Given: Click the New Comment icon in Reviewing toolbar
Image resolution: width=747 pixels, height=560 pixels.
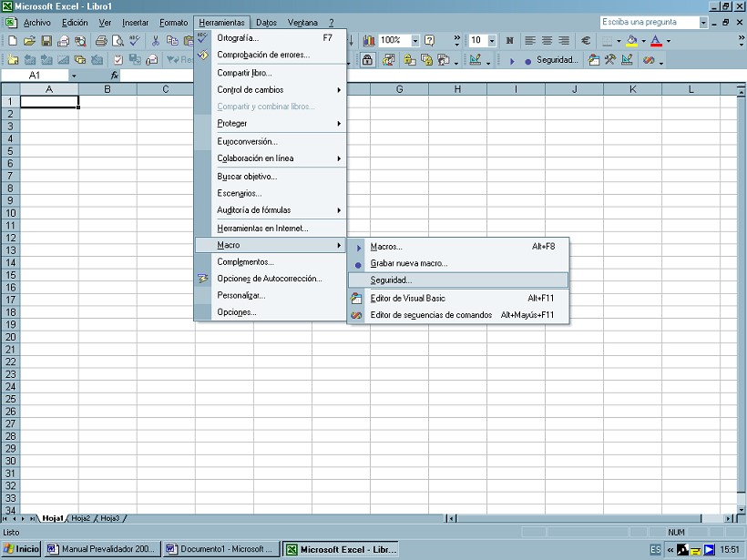Looking at the screenshot, I should 13,60.
